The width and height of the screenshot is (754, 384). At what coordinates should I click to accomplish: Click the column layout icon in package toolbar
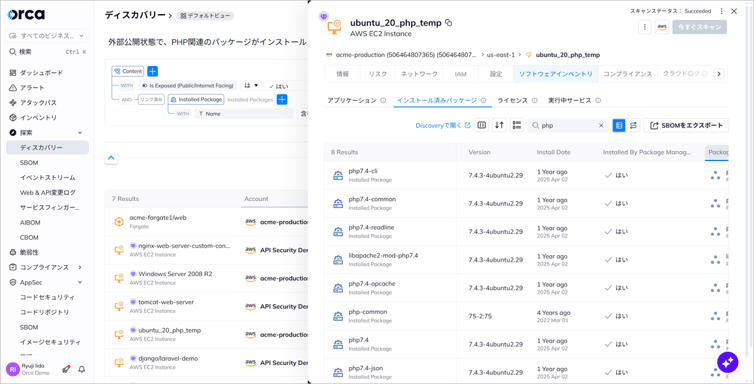click(481, 125)
